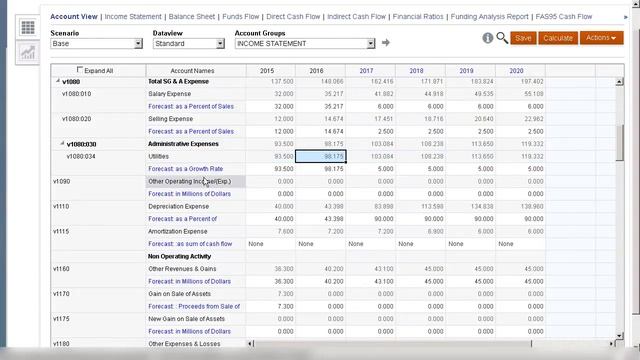Collapse the v1080:030 tree row

(62, 144)
